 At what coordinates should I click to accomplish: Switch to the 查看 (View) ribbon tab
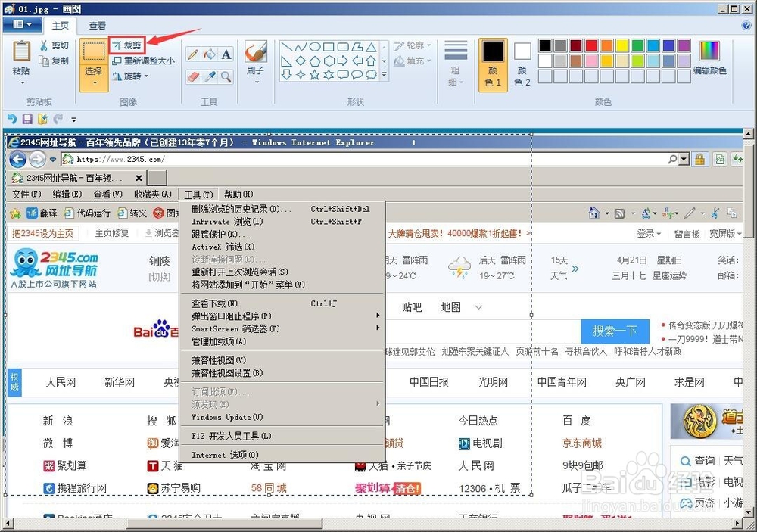click(97, 25)
